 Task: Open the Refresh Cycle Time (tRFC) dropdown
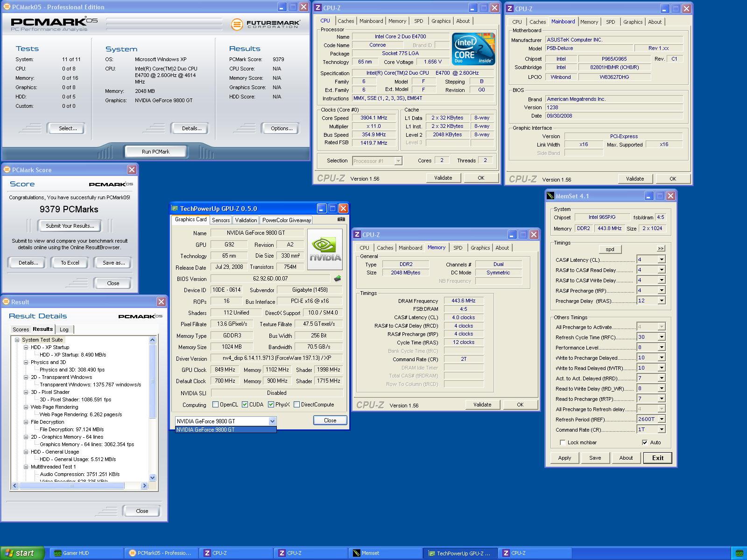coord(662,337)
